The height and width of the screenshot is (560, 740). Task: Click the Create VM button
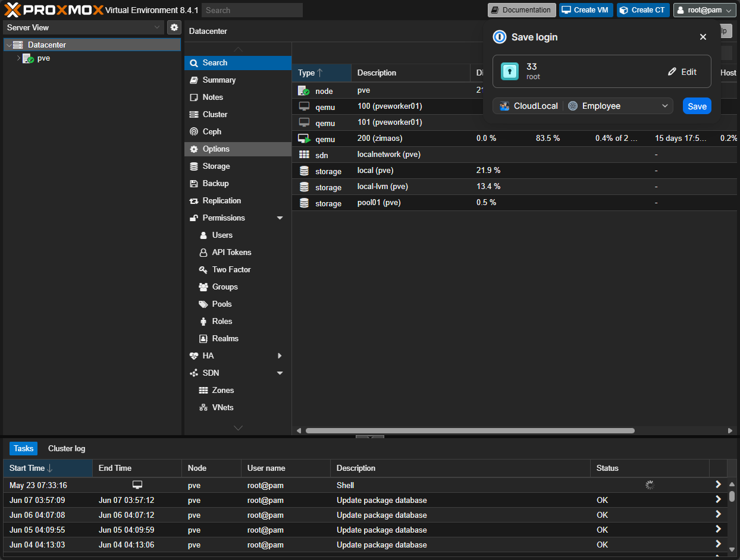(586, 10)
